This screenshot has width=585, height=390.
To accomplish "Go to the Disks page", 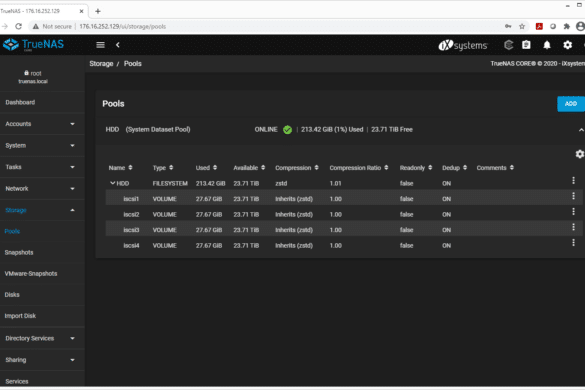I will pos(12,295).
